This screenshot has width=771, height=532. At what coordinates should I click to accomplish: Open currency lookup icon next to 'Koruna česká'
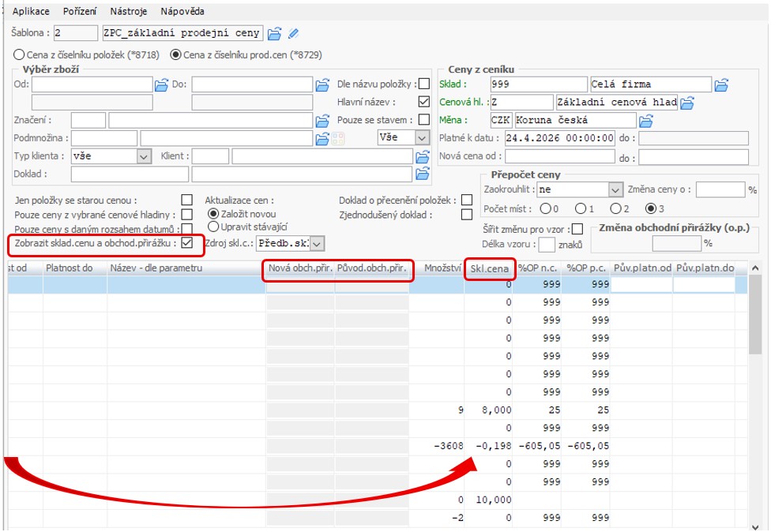click(x=647, y=121)
